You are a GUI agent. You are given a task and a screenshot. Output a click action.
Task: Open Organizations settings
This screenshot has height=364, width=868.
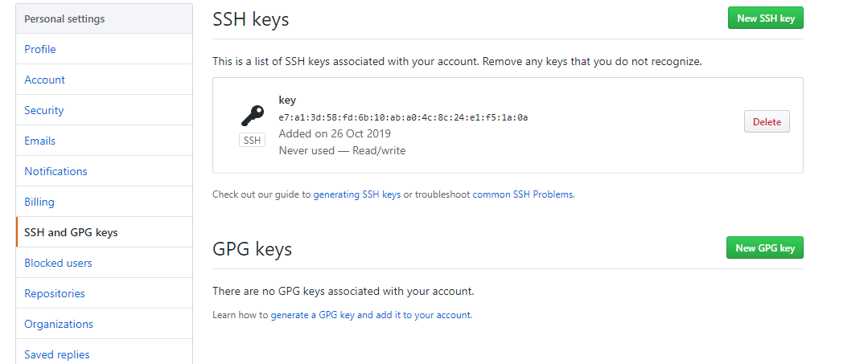coord(59,324)
